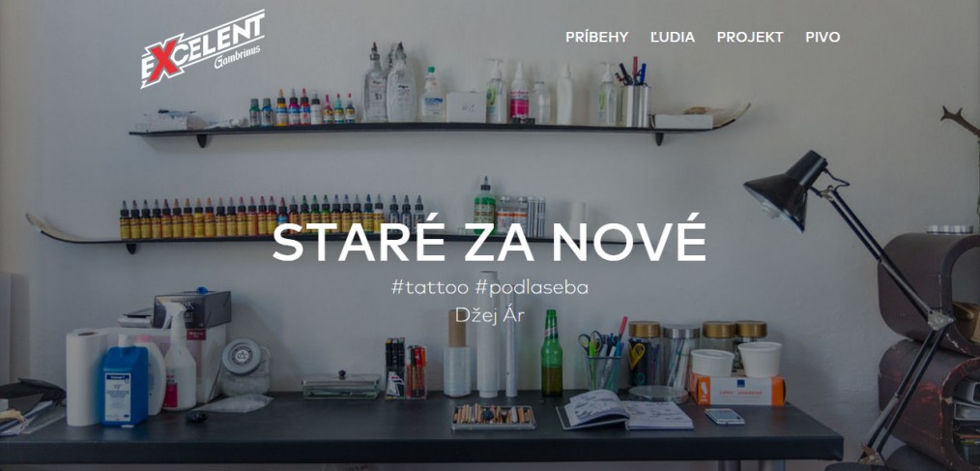Open the PRÍBEHY menu item

pos(597,37)
